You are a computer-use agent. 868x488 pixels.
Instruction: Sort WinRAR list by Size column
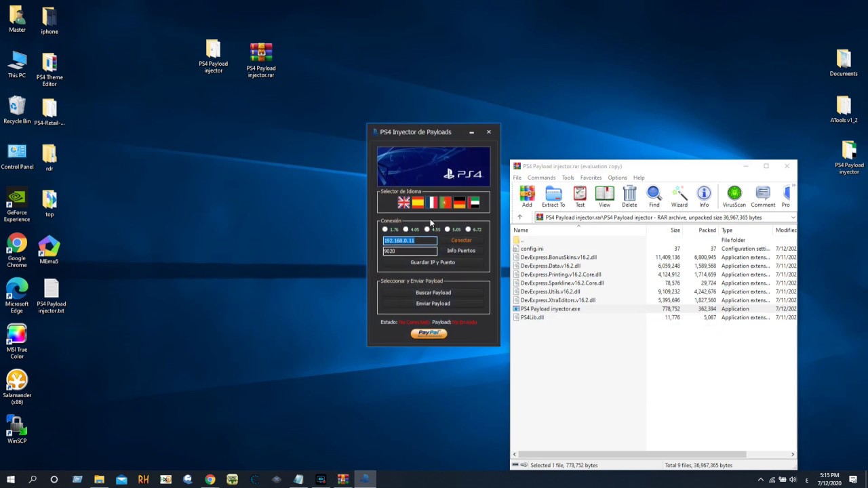[x=665, y=230]
